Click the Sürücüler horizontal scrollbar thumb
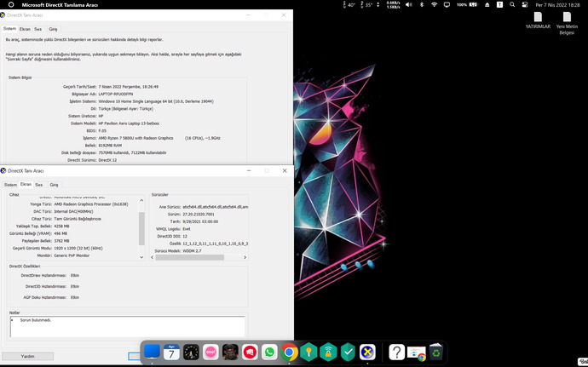The image size is (588, 367). (189, 257)
